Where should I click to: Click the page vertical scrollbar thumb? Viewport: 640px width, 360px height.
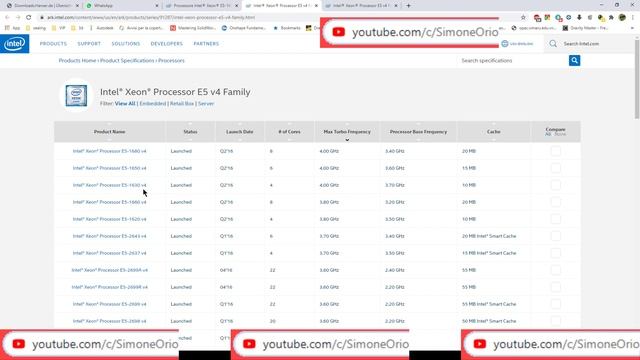(636, 78)
